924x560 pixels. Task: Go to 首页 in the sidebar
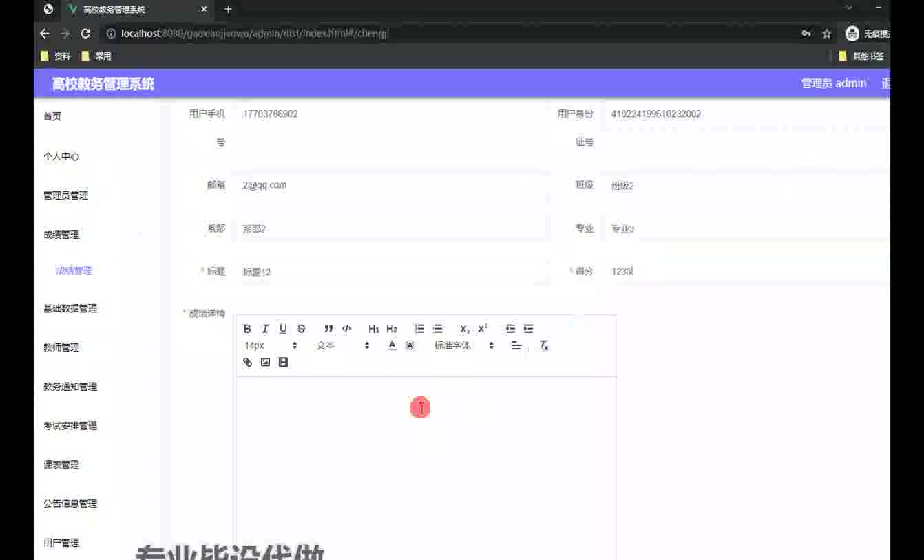point(52,116)
